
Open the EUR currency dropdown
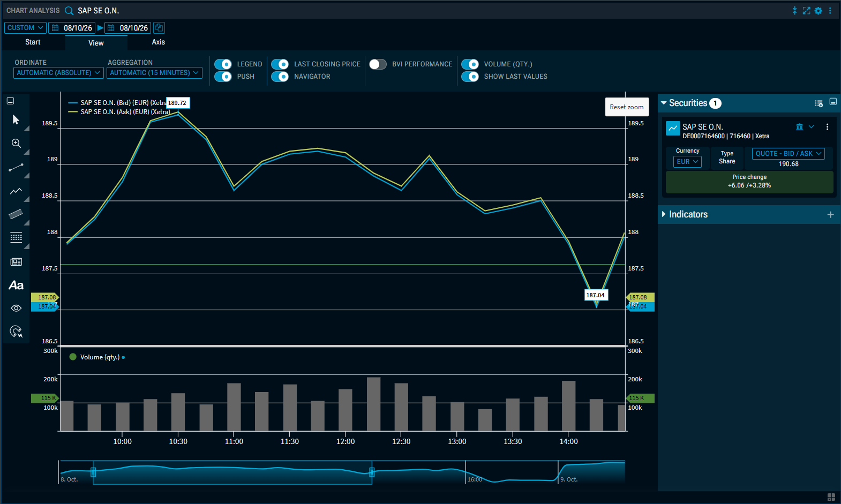[687, 162]
